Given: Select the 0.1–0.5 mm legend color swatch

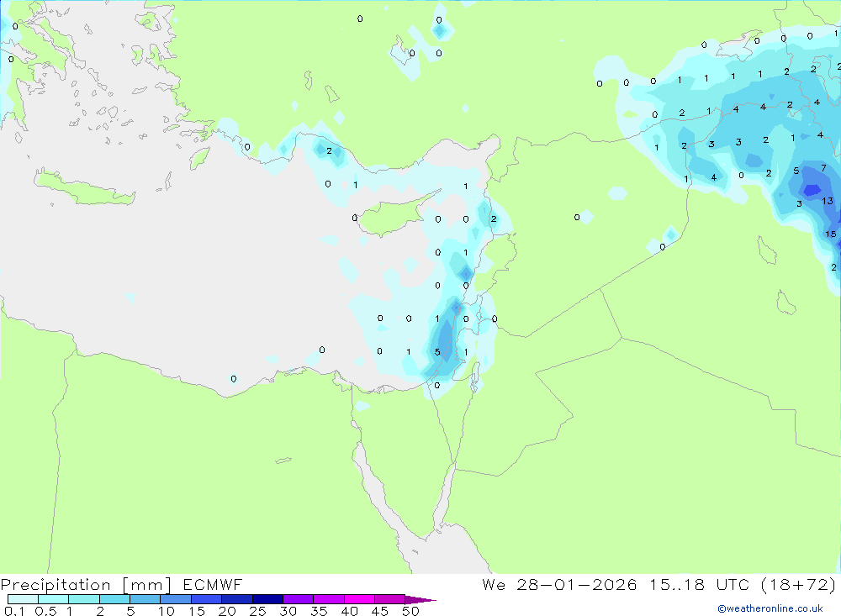Looking at the screenshot, I should (23, 599).
